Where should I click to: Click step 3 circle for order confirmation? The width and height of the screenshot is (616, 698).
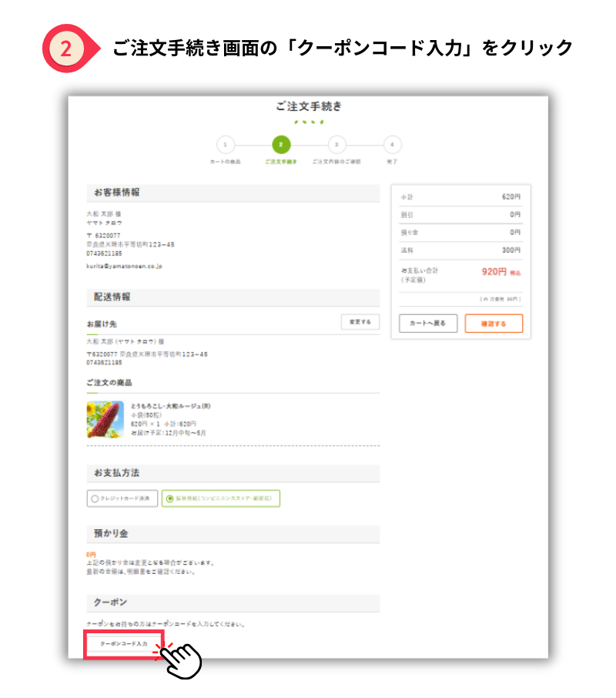click(x=336, y=145)
